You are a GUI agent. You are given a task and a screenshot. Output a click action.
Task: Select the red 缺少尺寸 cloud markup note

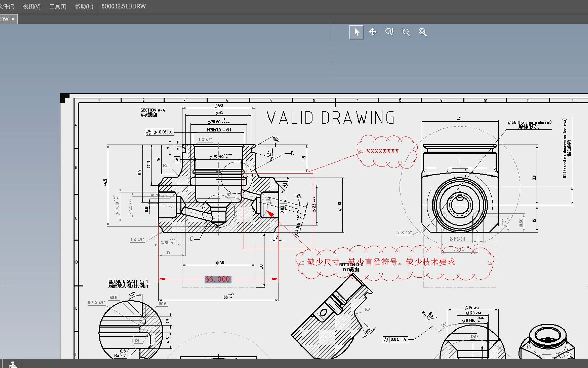pos(381,262)
